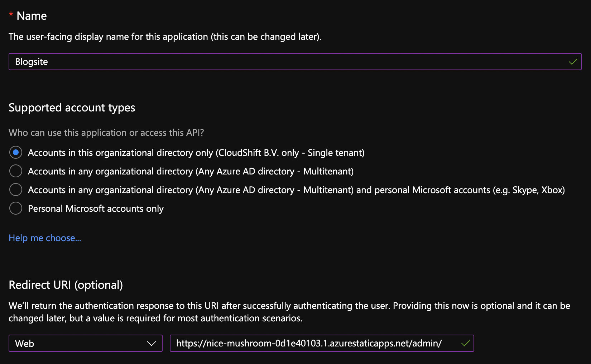The image size is (591, 364).
Task: Click the 'Personal Microsoft accounts only' label text
Action: coord(96,209)
